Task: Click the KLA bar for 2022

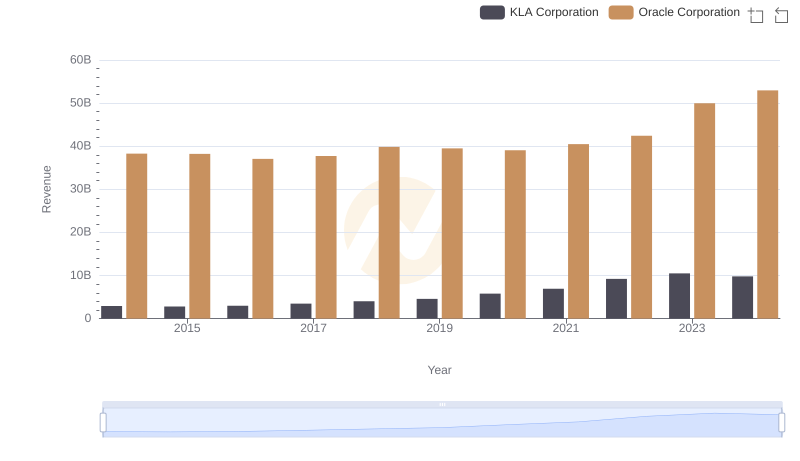Action: coord(616,299)
